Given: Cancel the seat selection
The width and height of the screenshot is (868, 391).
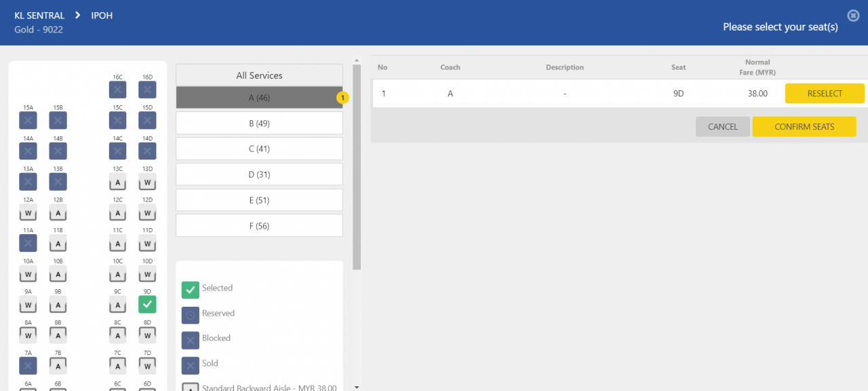Looking at the screenshot, I should [x=722, y=127].
